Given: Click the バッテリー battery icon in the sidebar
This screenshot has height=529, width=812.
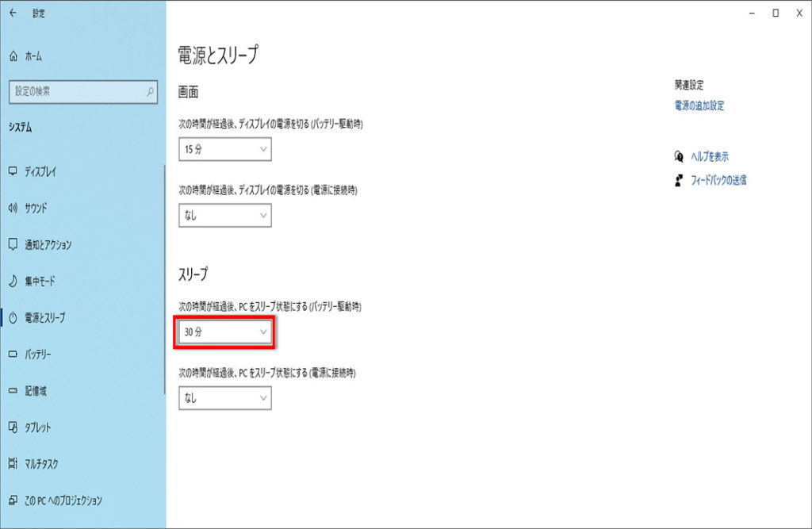Looking at the screenshot, I should pyautogui.click(x=13, y=354).
